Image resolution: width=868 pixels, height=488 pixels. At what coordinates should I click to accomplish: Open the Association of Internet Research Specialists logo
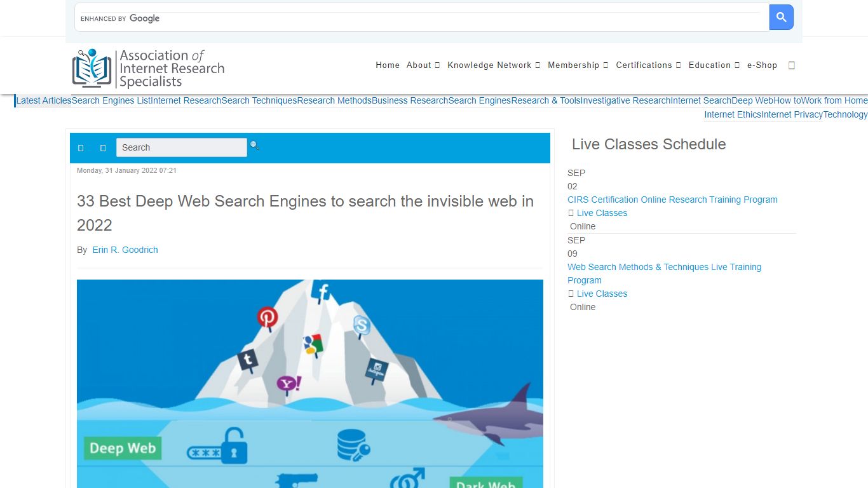point(149,68)
